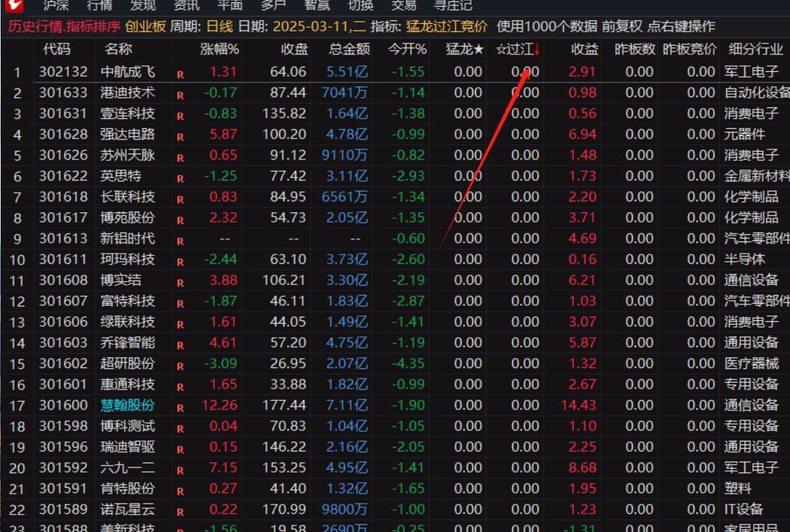Open the 行情 menu
Screen dimensions: 790x532
[x=99, y=5]
